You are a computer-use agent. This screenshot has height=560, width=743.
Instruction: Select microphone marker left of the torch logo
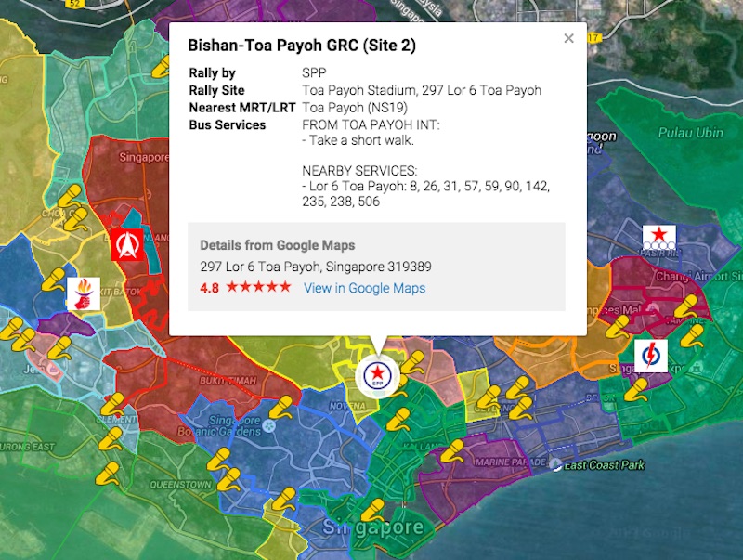click(x=53, y=280)
